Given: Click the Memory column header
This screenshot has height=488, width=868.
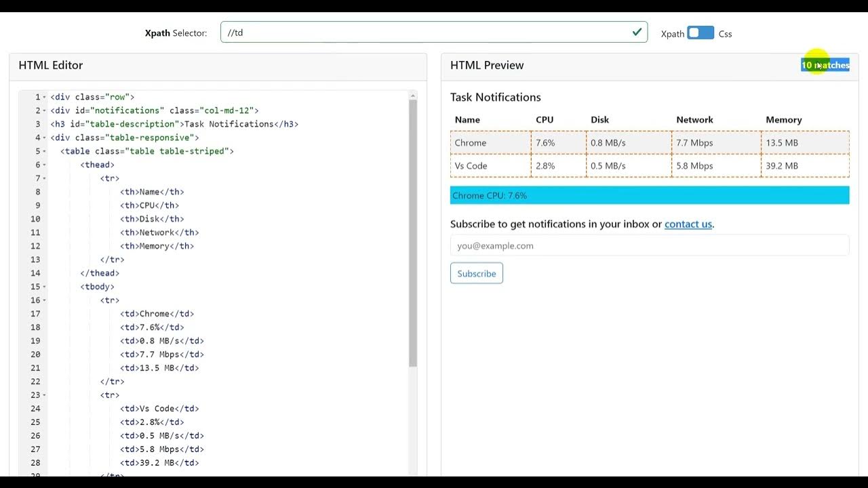Looking at the screenshot, I should (x=784, y=119).
